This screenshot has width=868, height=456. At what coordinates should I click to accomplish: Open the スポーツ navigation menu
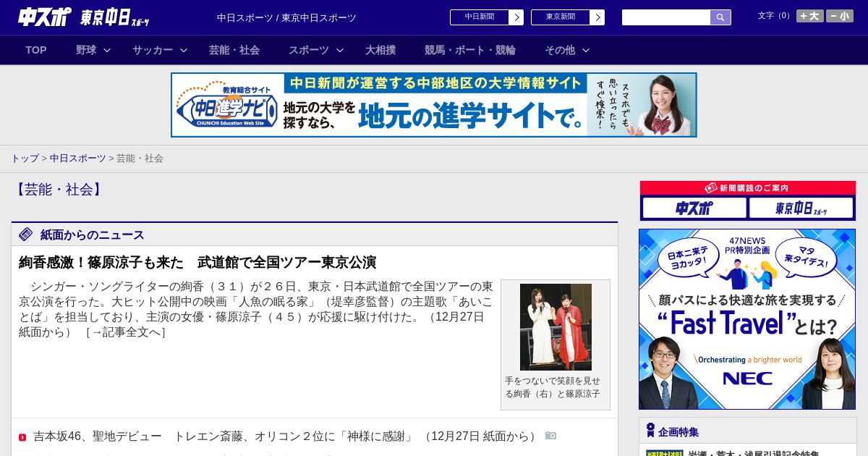coord(309,50)
